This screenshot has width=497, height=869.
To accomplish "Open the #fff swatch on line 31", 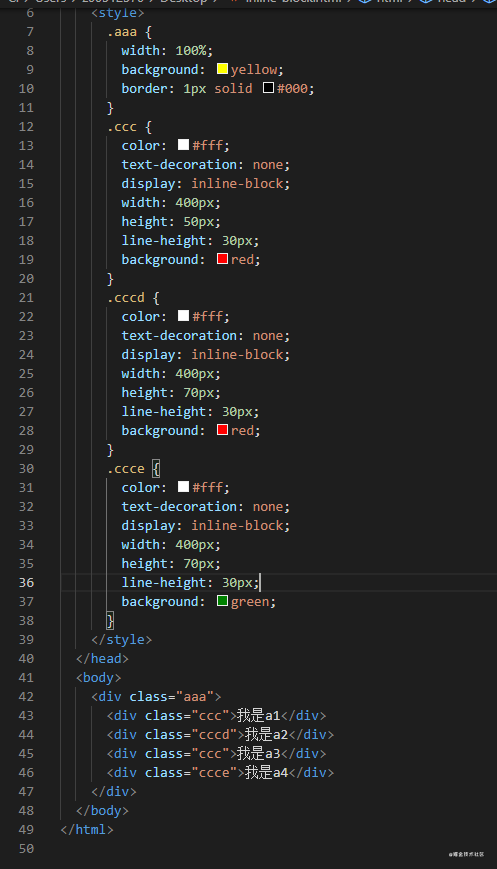I will (x=183, y=487).
